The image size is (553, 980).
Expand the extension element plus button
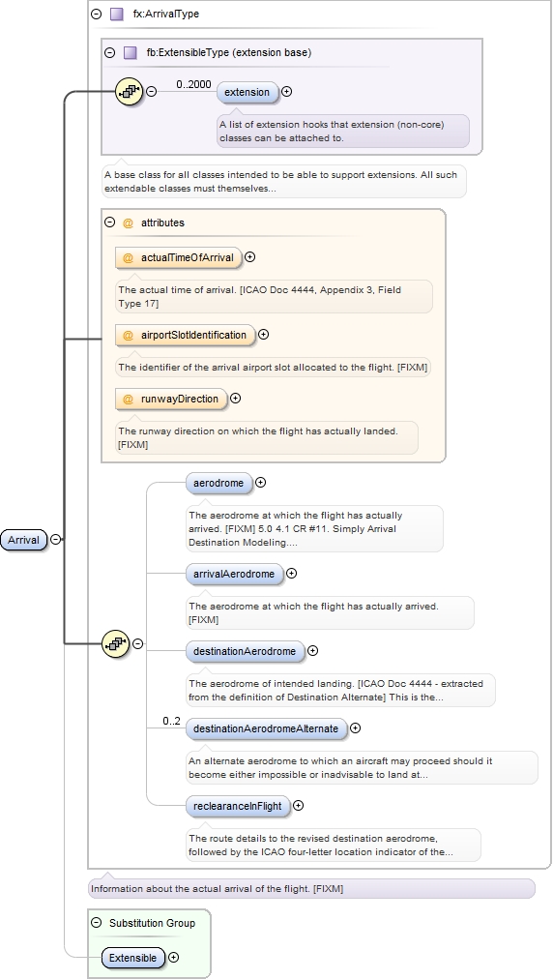click(x=287, y=91)
